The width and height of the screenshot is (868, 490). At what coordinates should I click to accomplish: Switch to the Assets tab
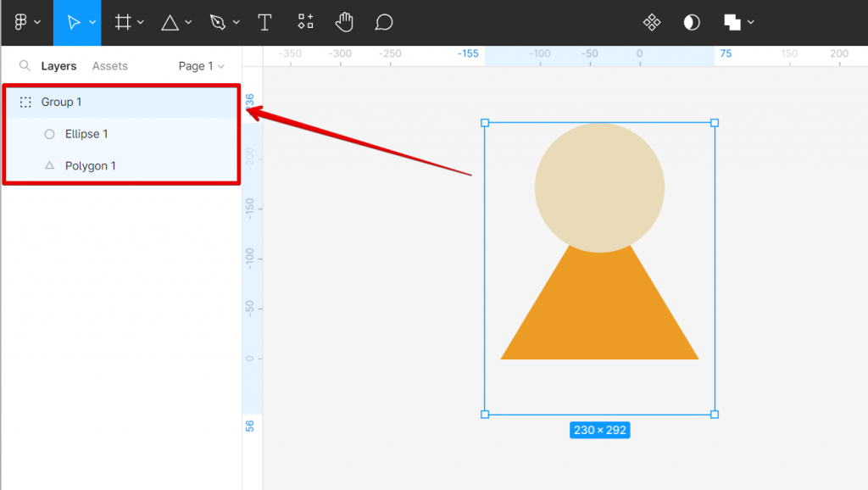110,66
